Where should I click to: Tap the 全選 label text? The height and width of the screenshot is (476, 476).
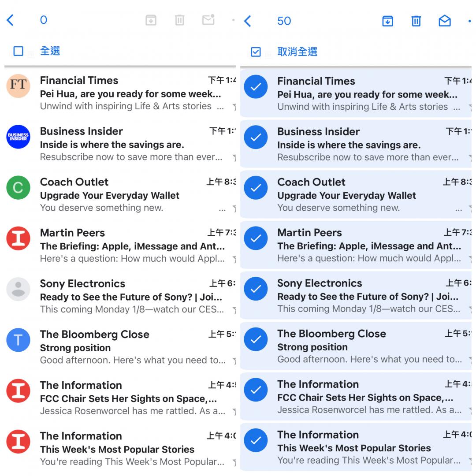click(50, 51)
